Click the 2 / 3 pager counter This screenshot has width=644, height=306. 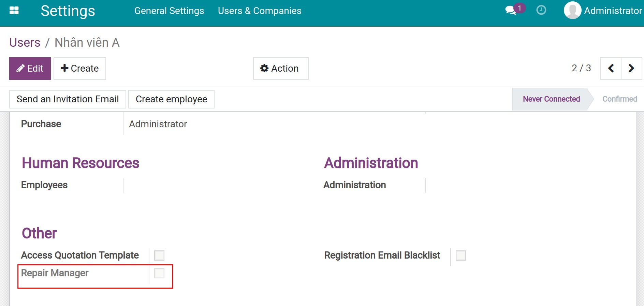(x=581, y=68)
